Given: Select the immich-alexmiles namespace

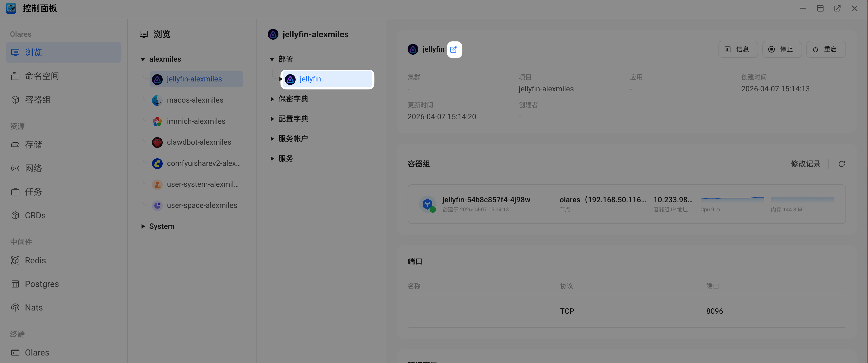Looking at the screenshot, I should (196, 121).
